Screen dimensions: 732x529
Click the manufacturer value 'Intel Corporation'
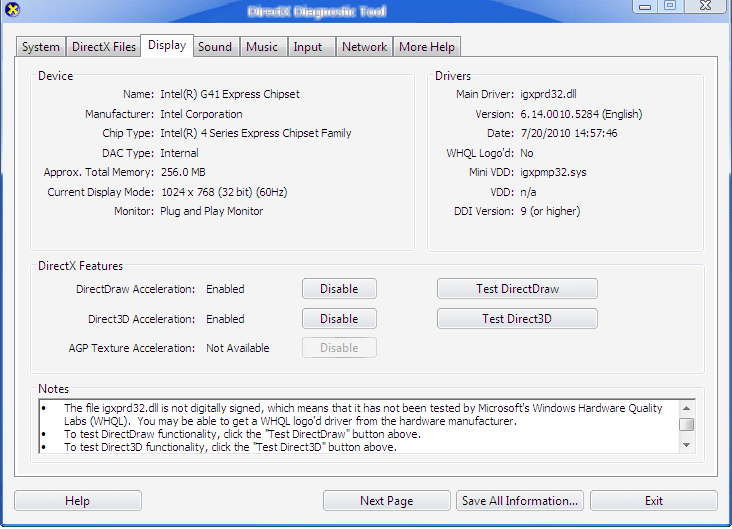click(x=201, y=114)
